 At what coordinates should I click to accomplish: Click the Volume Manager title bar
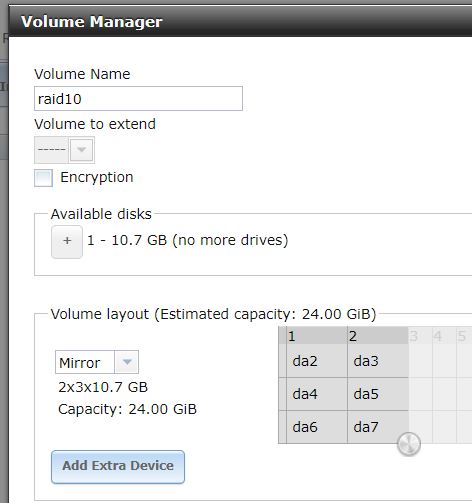click(x=240, y=22)
